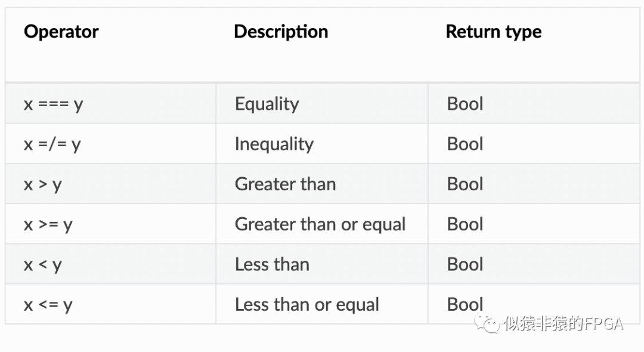644x352 pixels.
Task: Select the x >= y operator cell
Action: (48, 224)
